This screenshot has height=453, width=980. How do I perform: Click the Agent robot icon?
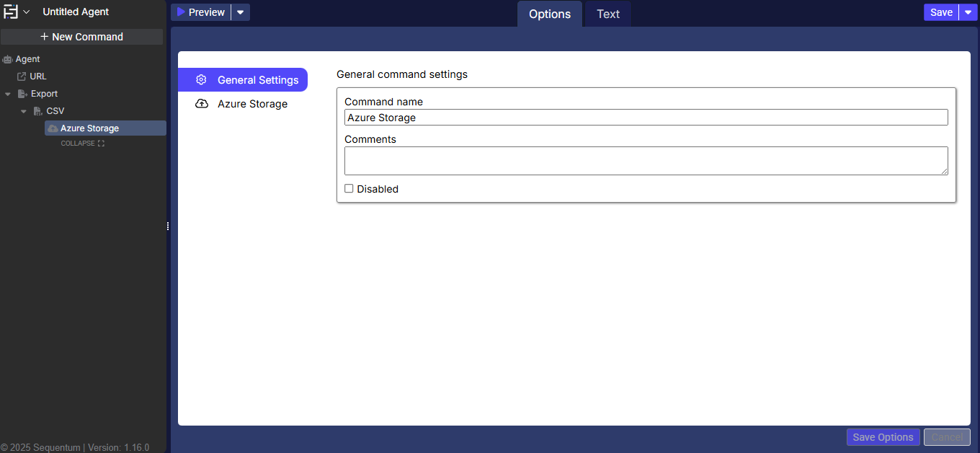[8, 59]
